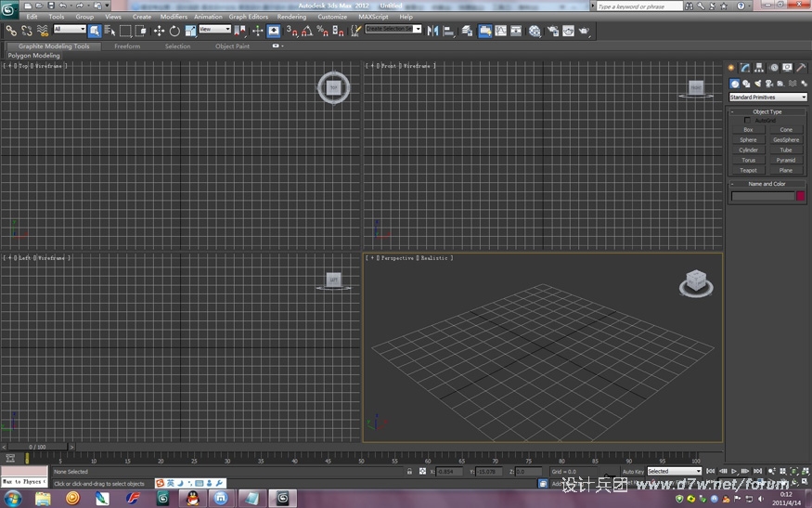Screen dimensions: 812x508
Task: Click the Teapot primitive button
Action: 748,170
